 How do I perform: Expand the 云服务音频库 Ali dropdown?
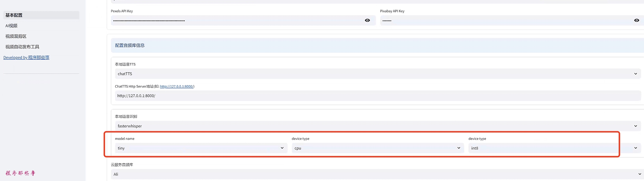[377, 174]
